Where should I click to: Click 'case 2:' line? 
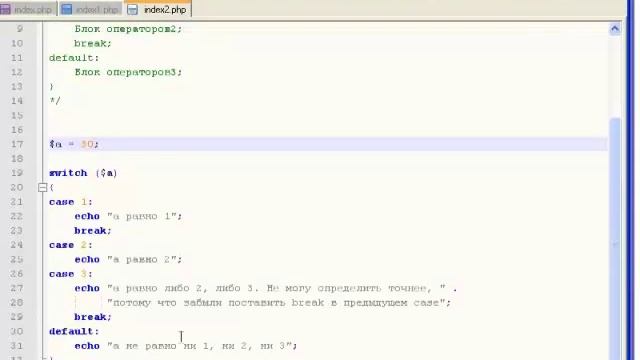coord(71,245)
